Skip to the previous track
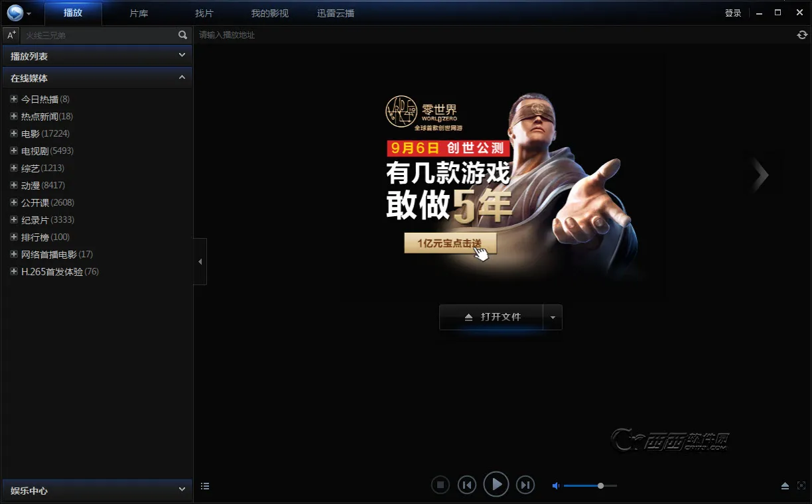The width and height of the screenshot is (812, 504). click(x=467, y=485)
